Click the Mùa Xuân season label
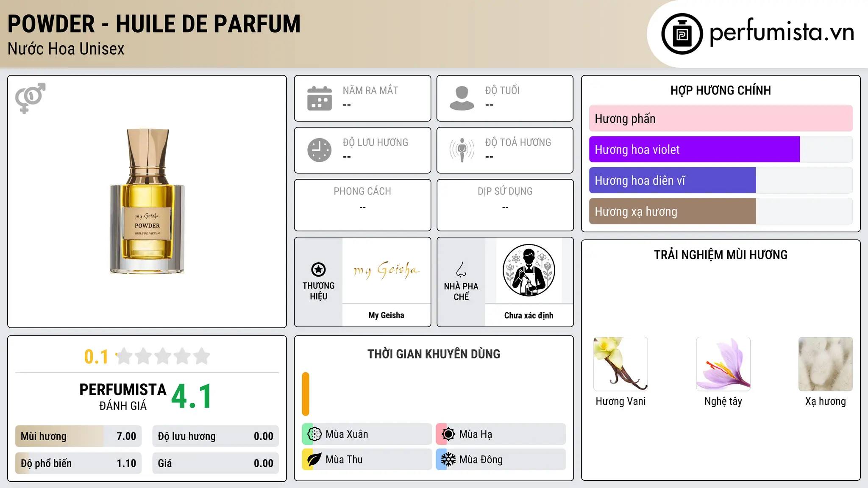The width and height of the screenshot is (868, 488). click(x=347, y=434)
